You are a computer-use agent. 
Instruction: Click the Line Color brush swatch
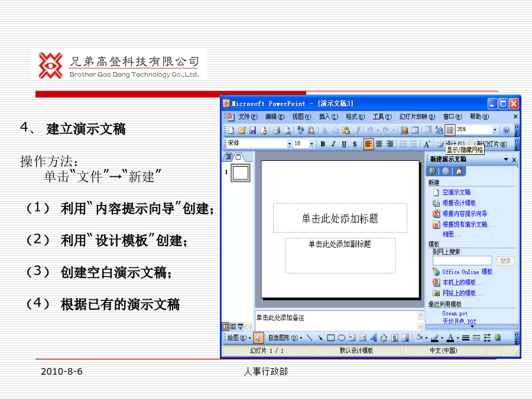[435, 338]
